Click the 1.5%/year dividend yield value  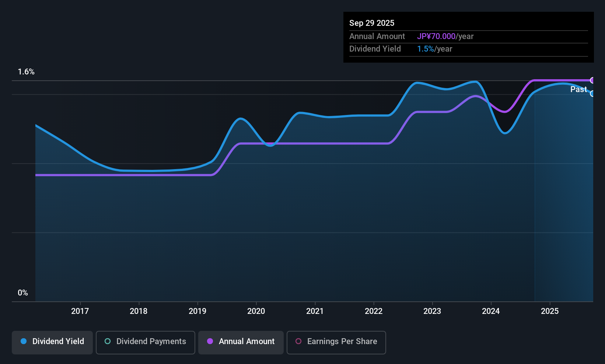(434, 49)
